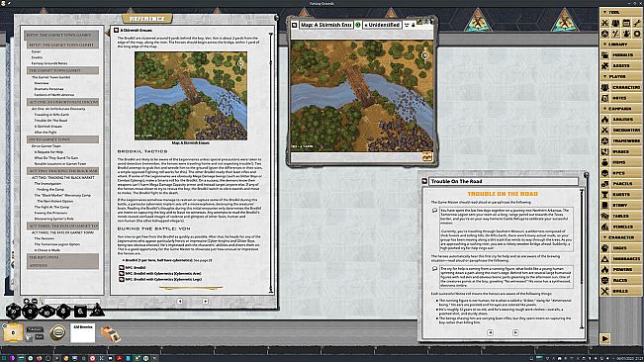Expand 'The Garnet Town Gambit' section header
The height and width of the screenshot is (362, 644).
(x=63, y=70)
